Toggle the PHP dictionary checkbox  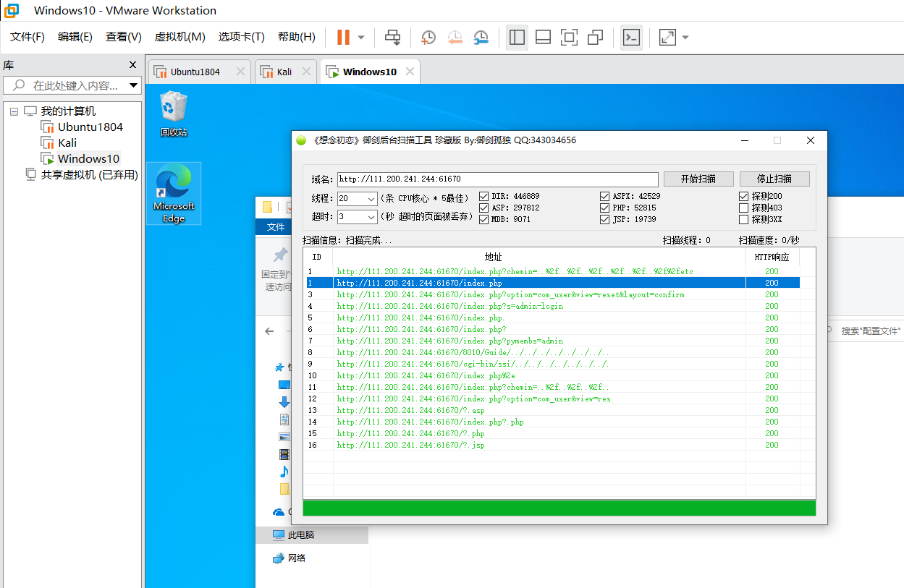605,208
